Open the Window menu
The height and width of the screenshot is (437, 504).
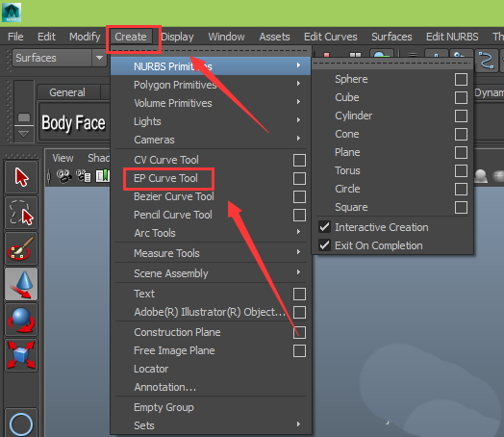(226, 37)
